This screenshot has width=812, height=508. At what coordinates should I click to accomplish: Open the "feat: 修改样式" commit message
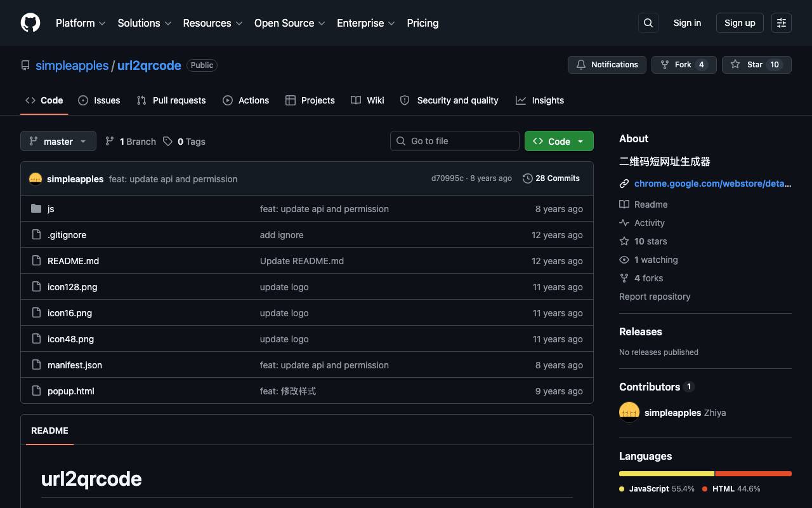pyautogui.click(x=288, y=391)
